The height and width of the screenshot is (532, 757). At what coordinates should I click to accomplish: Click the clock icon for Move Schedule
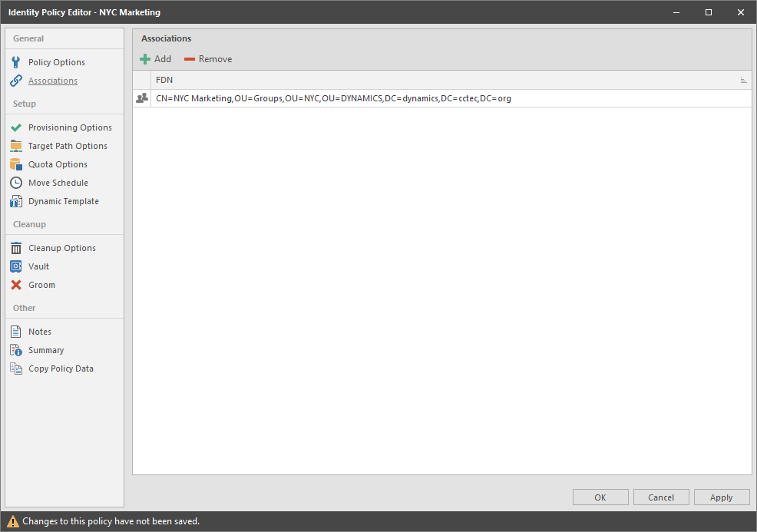tap(16, 183)
